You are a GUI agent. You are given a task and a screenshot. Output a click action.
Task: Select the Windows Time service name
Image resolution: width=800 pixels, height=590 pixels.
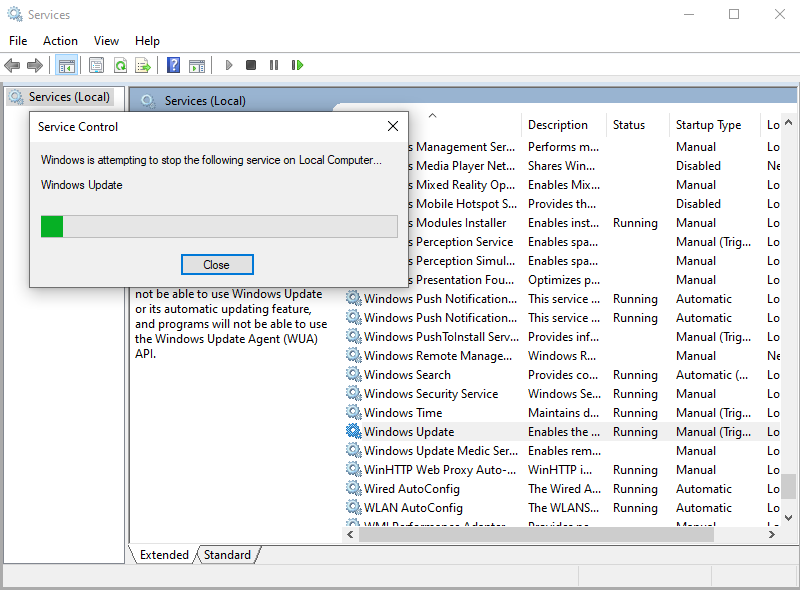coord(403,412)
